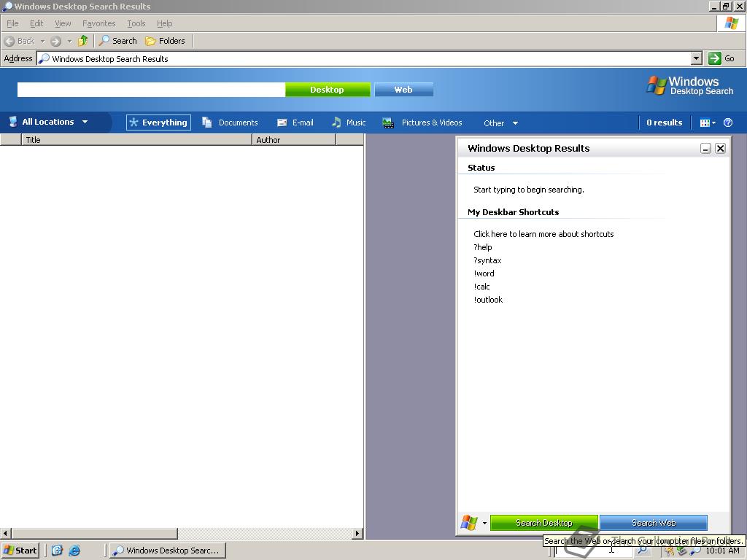Close the Windows Desktop Results panel
Viewport: 747px width, 560px height.
click(720, 149)
